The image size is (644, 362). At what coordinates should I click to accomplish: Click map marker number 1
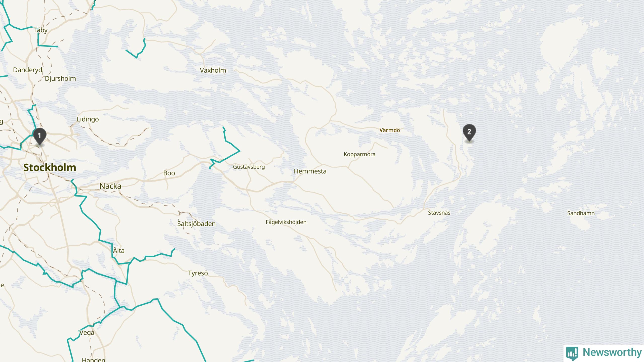tap(40, 136)
